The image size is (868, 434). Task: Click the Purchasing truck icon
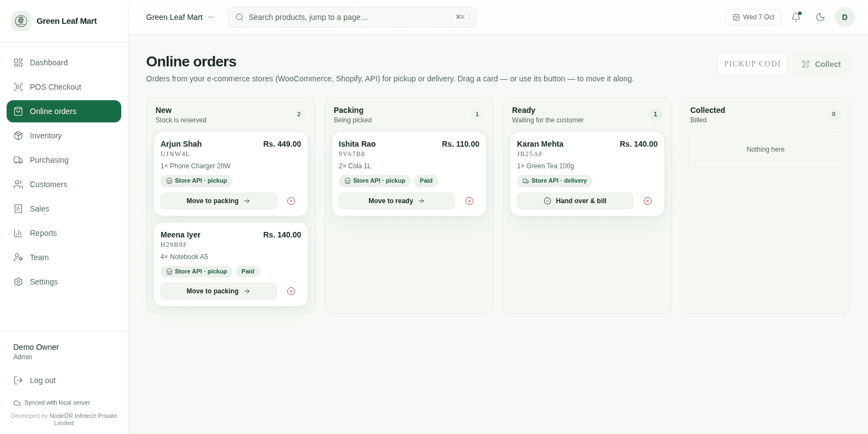click(18, 160)
